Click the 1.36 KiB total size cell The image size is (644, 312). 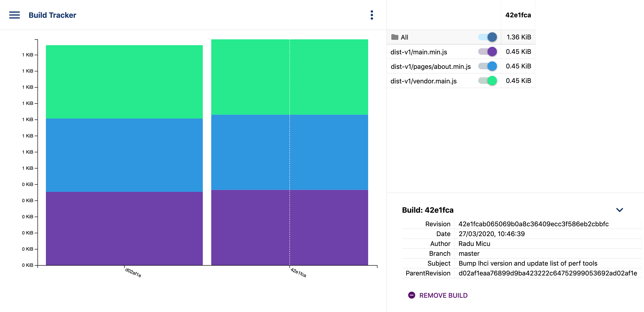click(518, 37)
